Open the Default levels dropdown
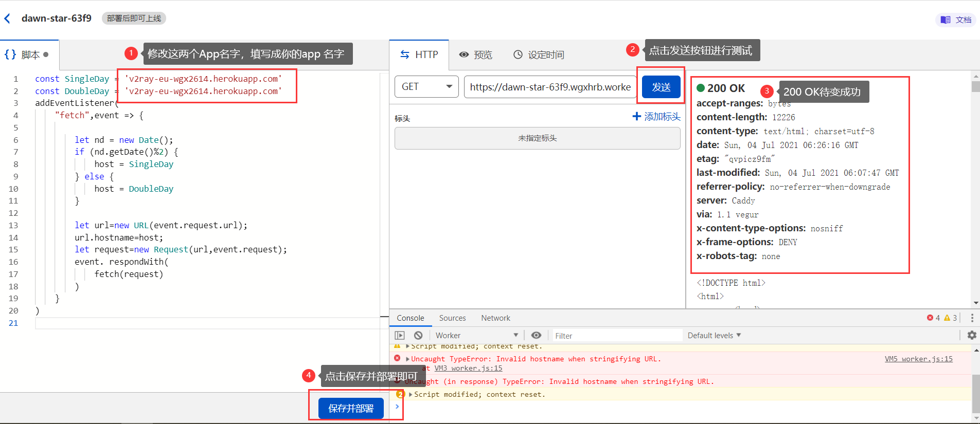Image resolution: width=980 pixels, height=424 pixels. click(715, 335)
